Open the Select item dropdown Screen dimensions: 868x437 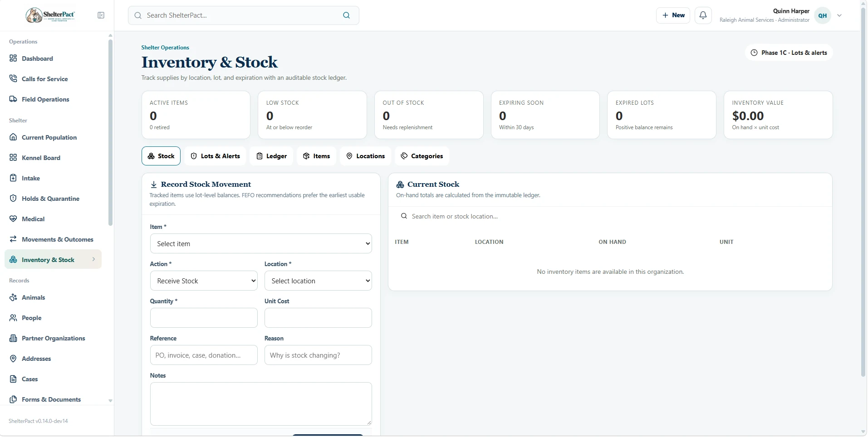pos(261,244)
